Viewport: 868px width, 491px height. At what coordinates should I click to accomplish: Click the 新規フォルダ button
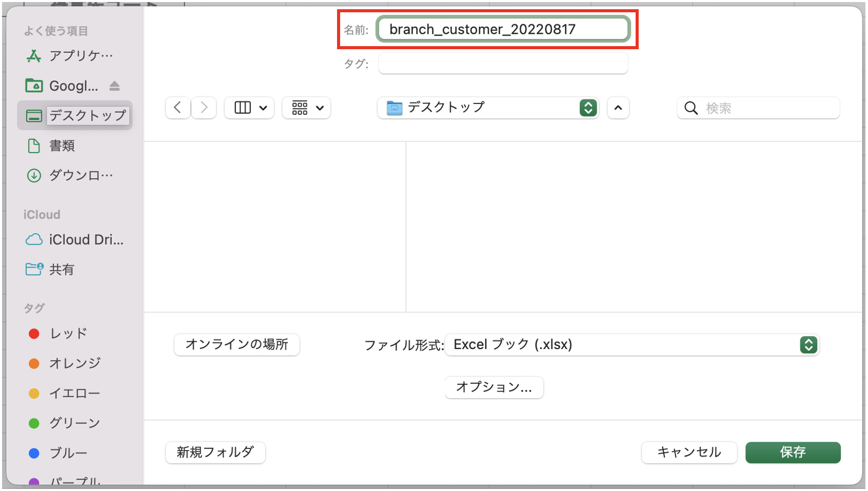215,452
